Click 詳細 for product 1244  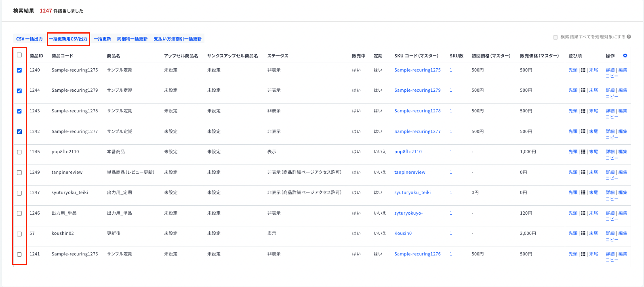pyautogui.click(x=610, y=90)
